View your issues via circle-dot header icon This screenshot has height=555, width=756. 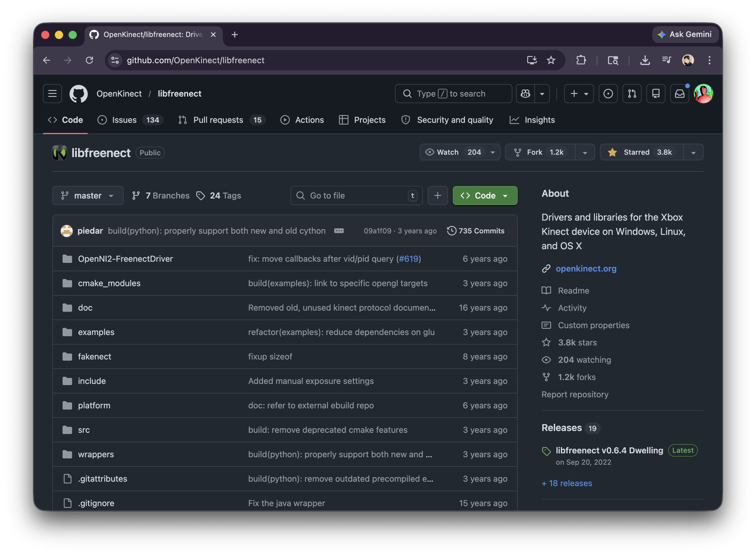(608, 94)
